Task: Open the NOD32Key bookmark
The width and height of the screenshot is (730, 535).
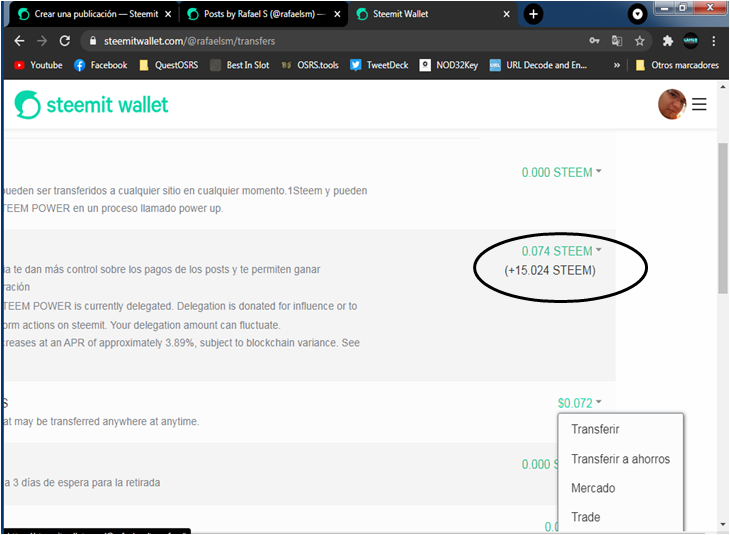Action: click(449, 65)
